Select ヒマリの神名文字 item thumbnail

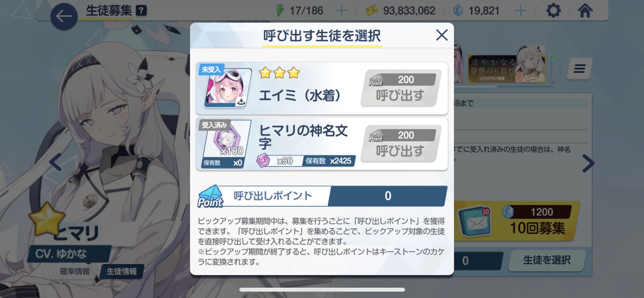click(x=227, y=144)
